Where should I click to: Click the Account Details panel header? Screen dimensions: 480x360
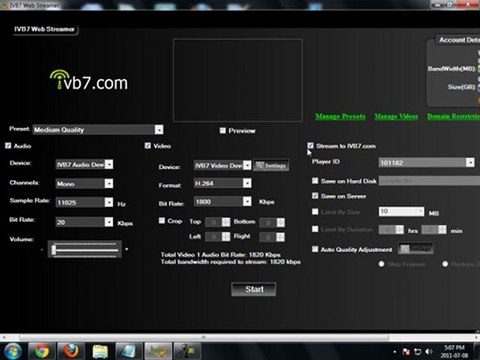(x=459, y=40)
